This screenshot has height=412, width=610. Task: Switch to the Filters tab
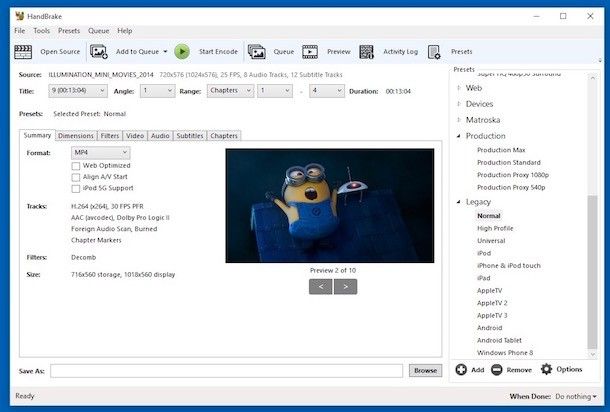click(110, 136)
